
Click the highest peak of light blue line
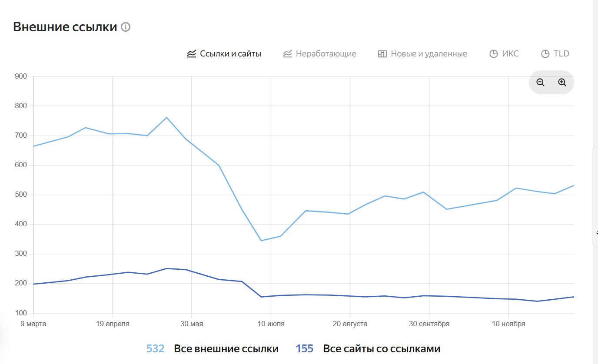(x=167, y=117)
